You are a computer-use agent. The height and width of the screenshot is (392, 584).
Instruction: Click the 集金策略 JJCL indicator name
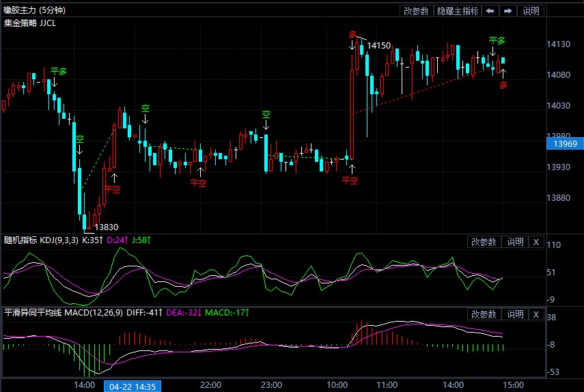tap(30, 23)
